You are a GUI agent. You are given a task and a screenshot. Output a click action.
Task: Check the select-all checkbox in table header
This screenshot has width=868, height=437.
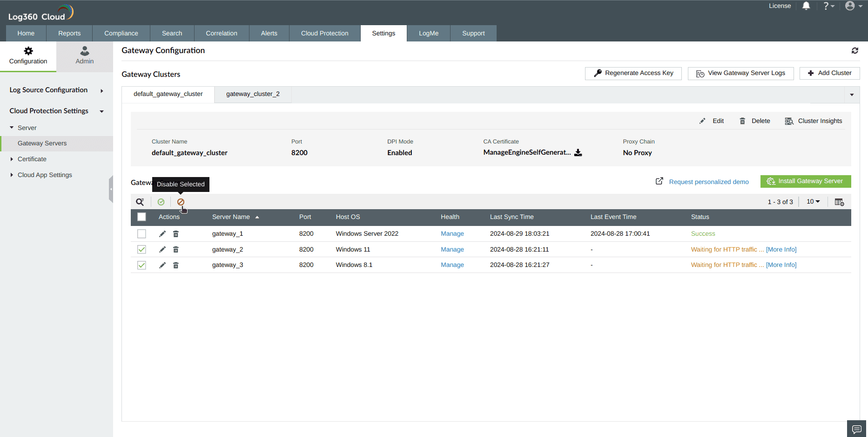click(141, 217)
